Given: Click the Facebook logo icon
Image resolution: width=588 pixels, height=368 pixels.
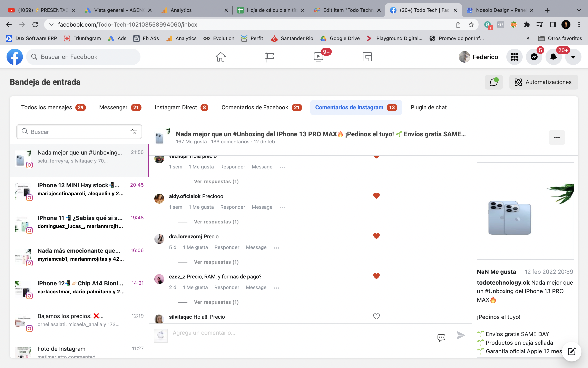Looking at the screenshot, I should click(14, 57).
